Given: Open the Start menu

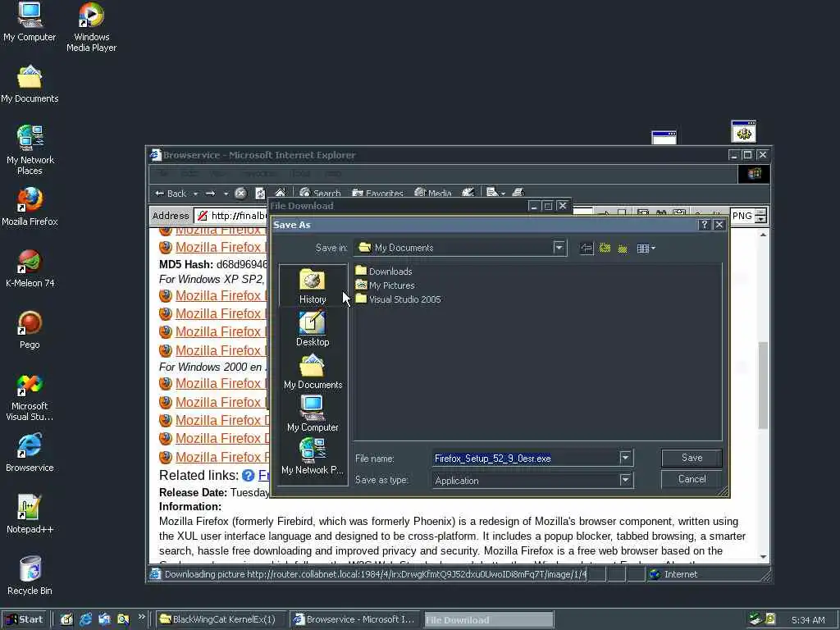Looking at the screenshot, I should [25, 619].
